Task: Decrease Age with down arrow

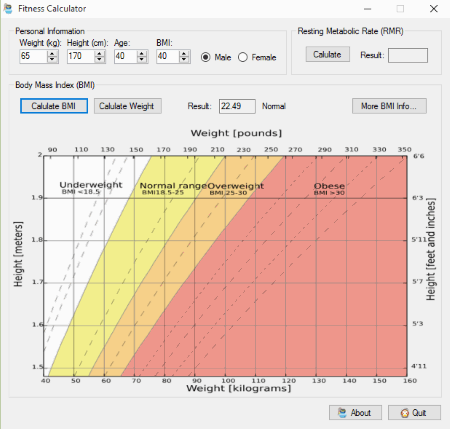Action: 142,59
